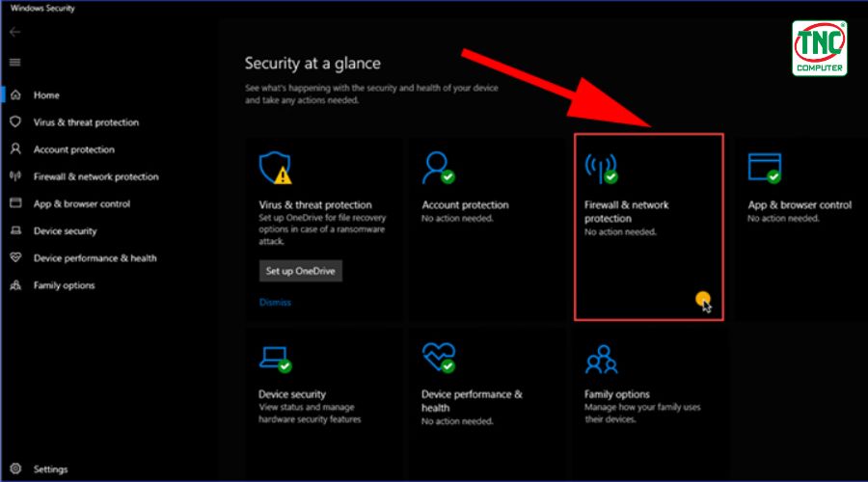Open Virus & threat protection from the sidebar
868x482 pixels.
86,122
